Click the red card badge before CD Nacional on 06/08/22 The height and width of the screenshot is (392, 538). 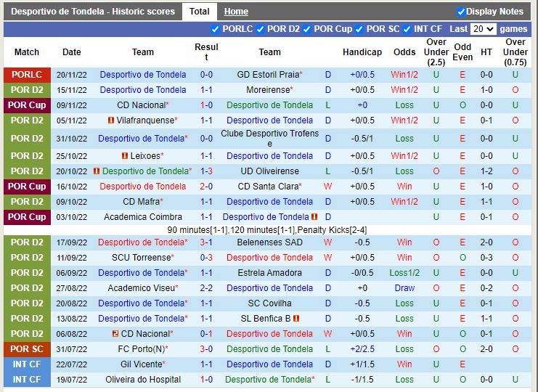point(115,334)
